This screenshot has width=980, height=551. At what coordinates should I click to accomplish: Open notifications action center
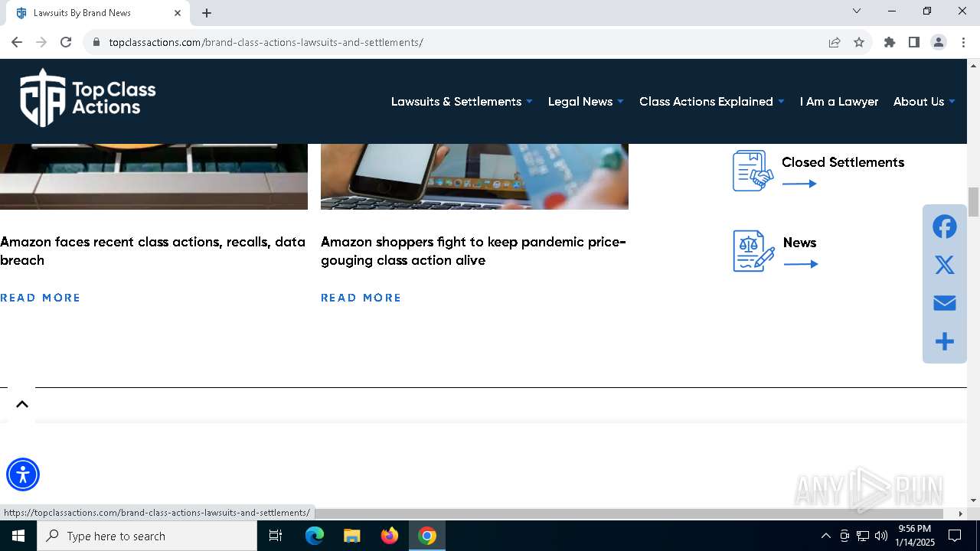pyautogui.click(x=955, y=536)
